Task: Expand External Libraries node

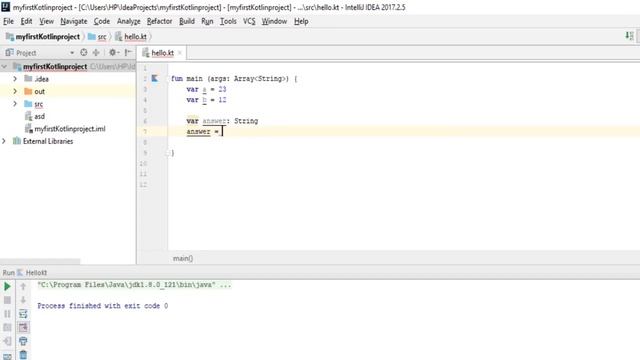Action: pyautogui.click(x=4, y=141)
